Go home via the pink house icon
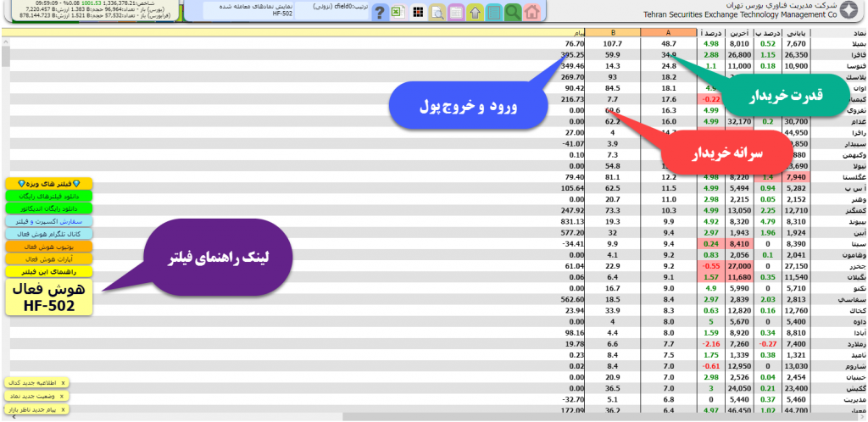This screenshot has height=422, width=868. pos(531,12)
